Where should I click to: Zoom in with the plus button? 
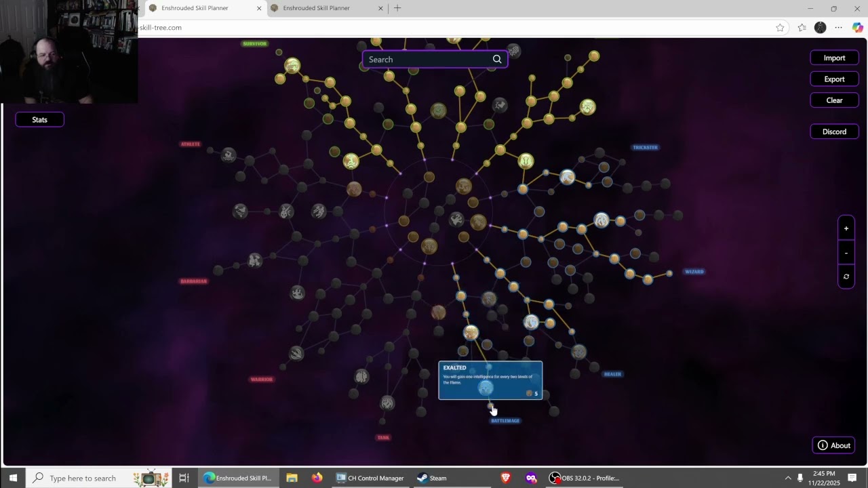pos(846,228)
